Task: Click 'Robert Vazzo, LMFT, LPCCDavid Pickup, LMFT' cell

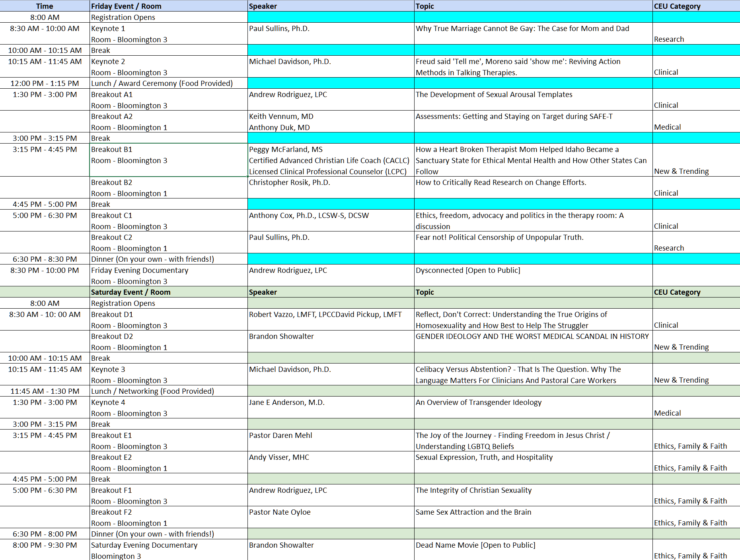Action: (x=331, y=319)
